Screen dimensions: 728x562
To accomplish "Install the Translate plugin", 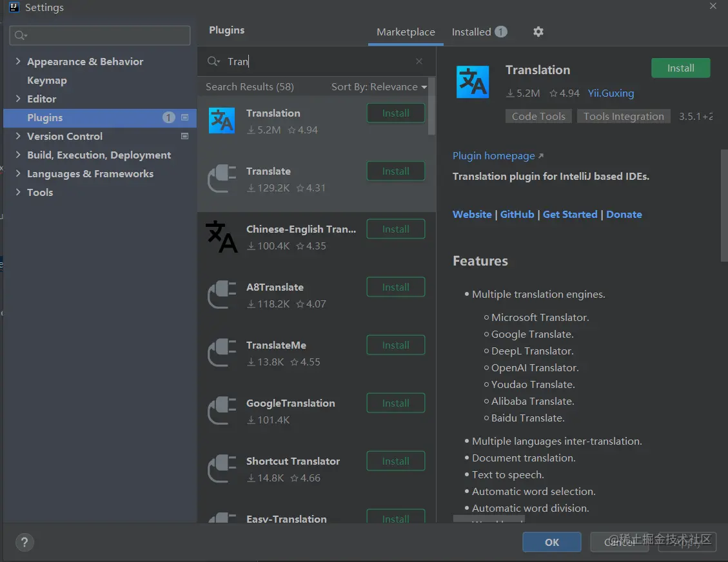I will click(x=395, y=171).
